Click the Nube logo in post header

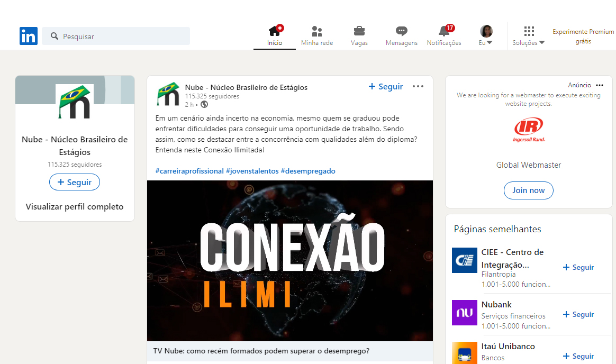[x=168, y=94]
